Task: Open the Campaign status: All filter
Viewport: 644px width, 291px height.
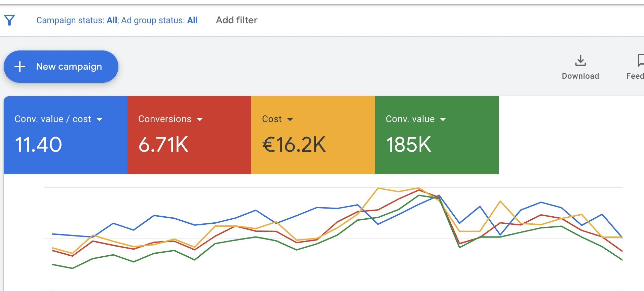Action: pyautogui.click(x=77, y=20)
